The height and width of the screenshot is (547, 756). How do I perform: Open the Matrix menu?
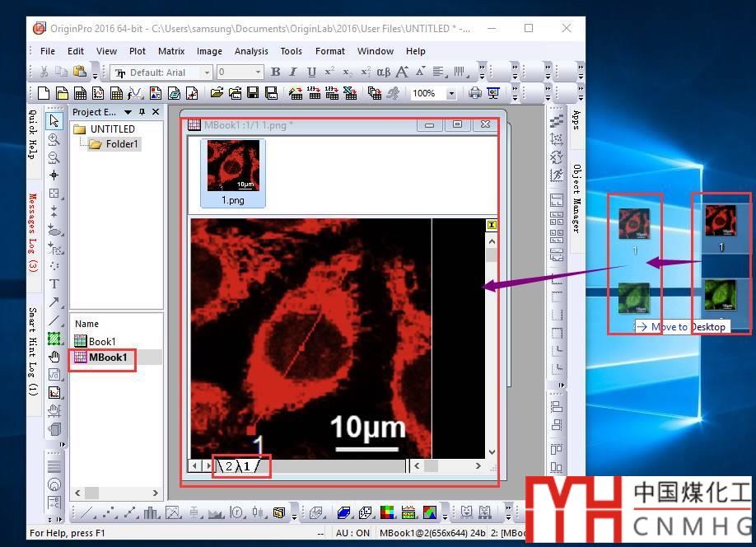171,51
